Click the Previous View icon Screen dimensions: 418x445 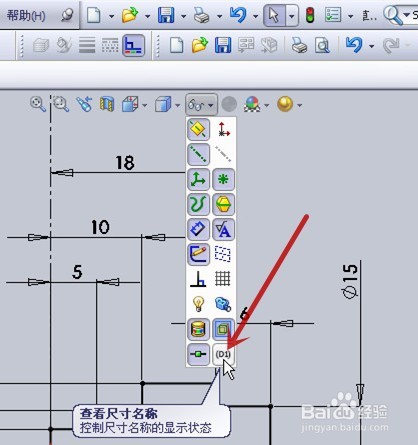click(x=84, y=104)
